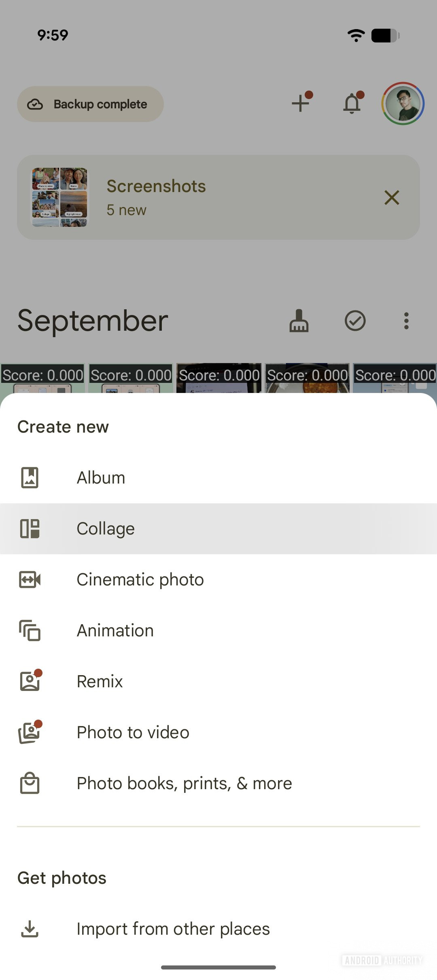Open the Screenshots memory thumbnail
Screen dimensions: 437x980
(x=59, y=198)
